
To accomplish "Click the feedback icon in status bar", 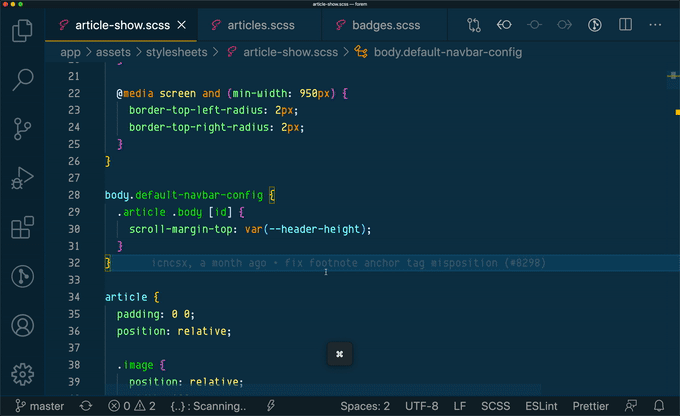I will coord(631,406).
